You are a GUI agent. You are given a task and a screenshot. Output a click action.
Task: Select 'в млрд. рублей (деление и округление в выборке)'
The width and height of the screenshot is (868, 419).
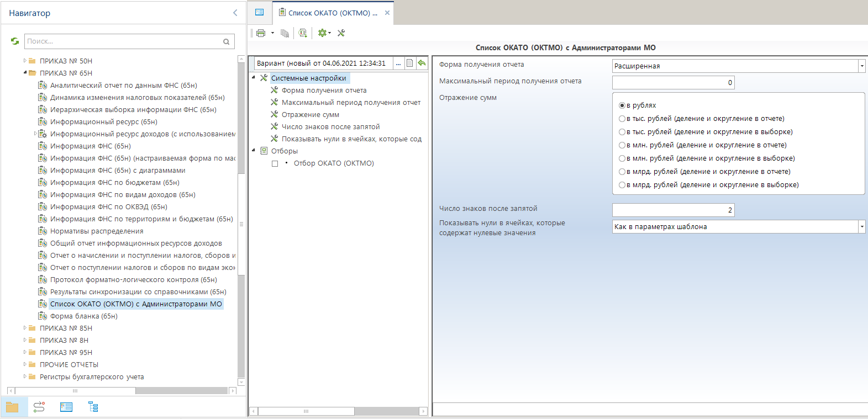tap(622, 185)
